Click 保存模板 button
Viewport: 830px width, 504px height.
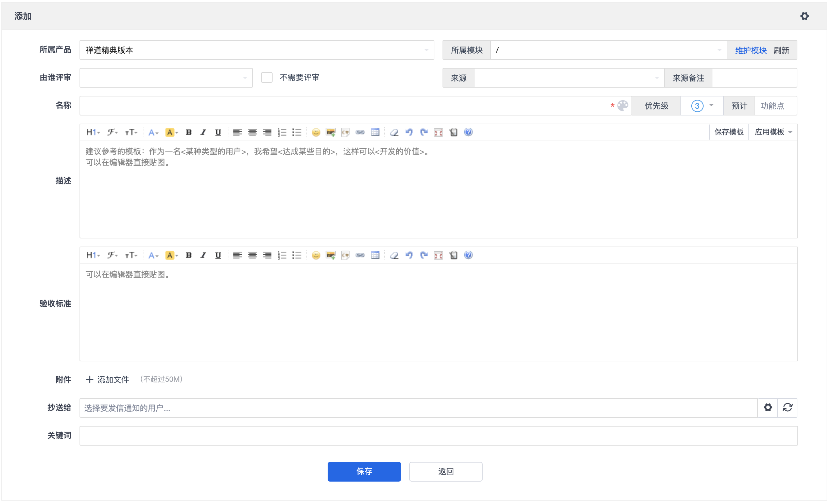[x=729, y=132]
